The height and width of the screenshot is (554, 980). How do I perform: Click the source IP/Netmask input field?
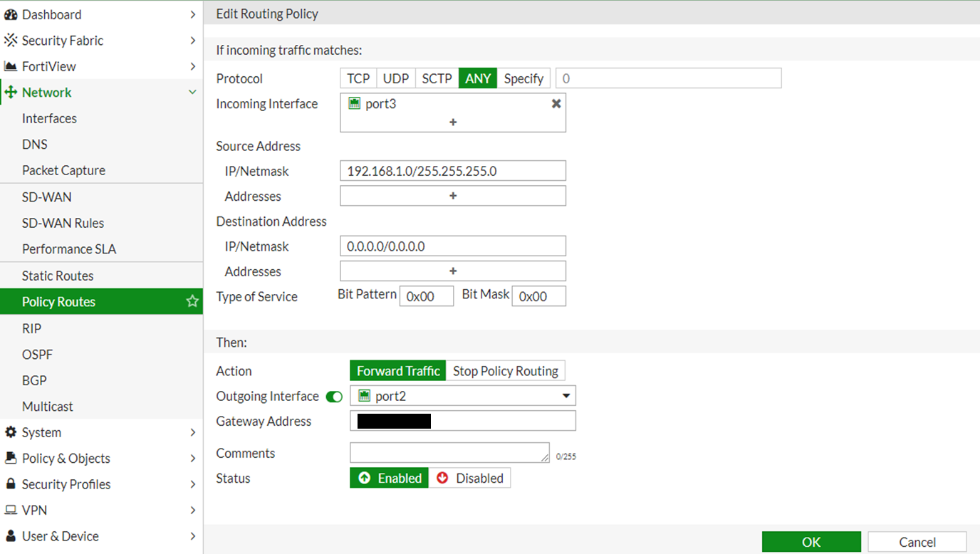point(453,171)
